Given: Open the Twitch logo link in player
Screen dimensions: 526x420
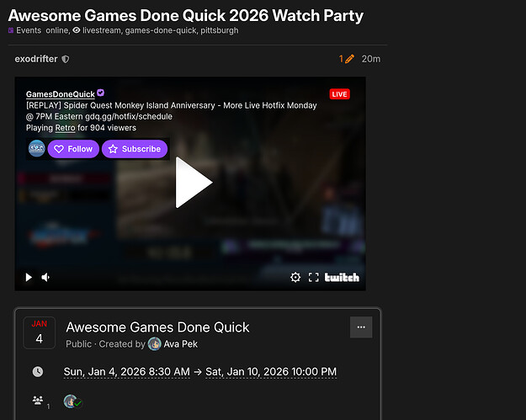Looking at the screenshot, I should 342,278.
